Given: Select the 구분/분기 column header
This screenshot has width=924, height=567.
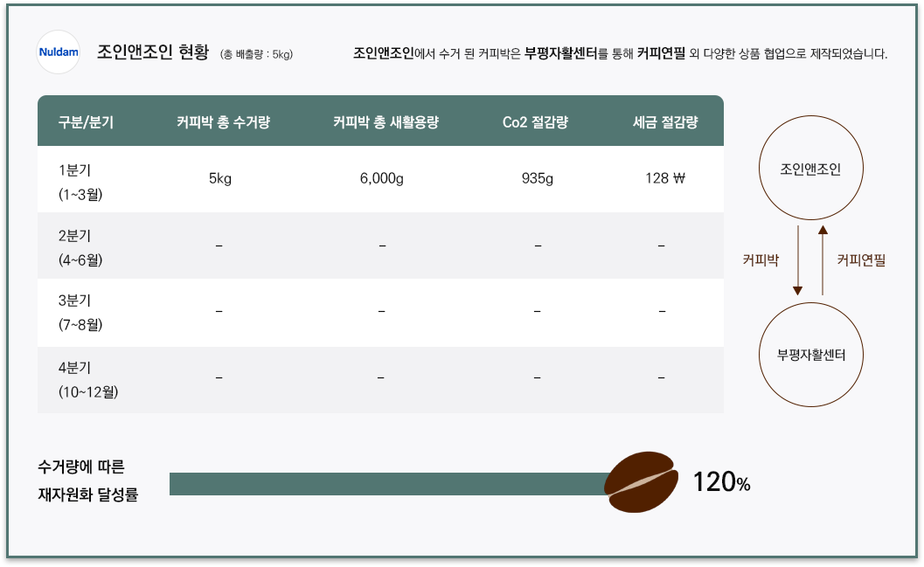Looking at the screenshot, I should coord(86,122).
